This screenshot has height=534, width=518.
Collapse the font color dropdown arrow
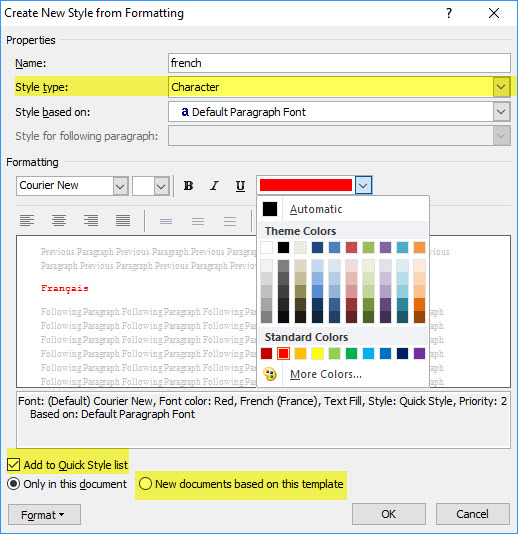pos(363,185)
